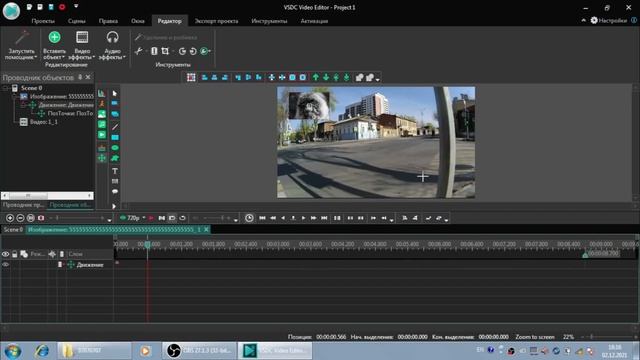Click the split into parts tool icon
640x360 pixels.
click(154, 51)
